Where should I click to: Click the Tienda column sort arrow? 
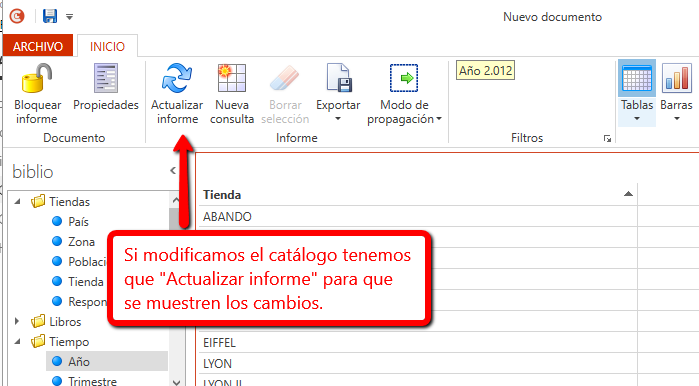tap(628, 193)
